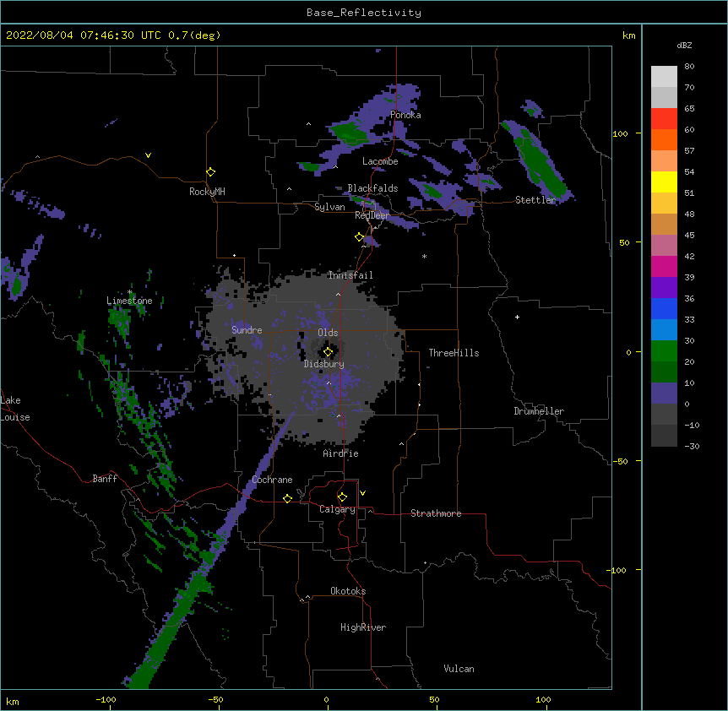The width and height of the screenshot is (728, 711).
Task: Click the RedDeer city label
Action: [x=372, y=215]
